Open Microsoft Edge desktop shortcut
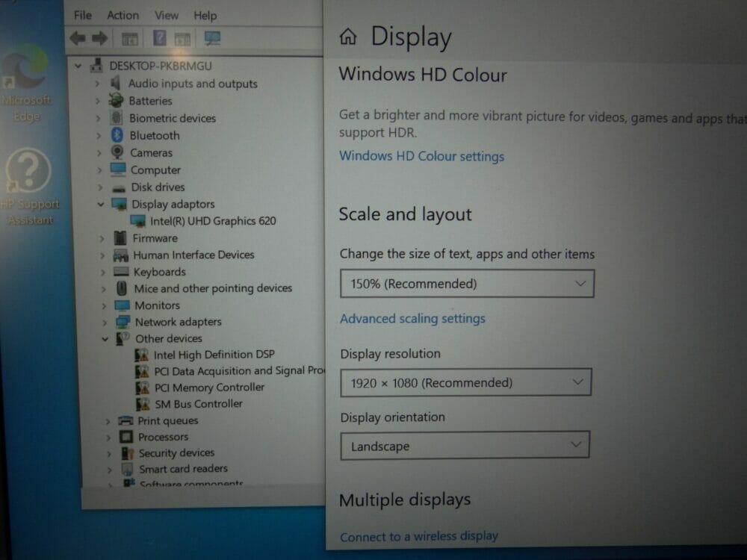This screenshot has height=560, width=747. (x=25, y=84)
